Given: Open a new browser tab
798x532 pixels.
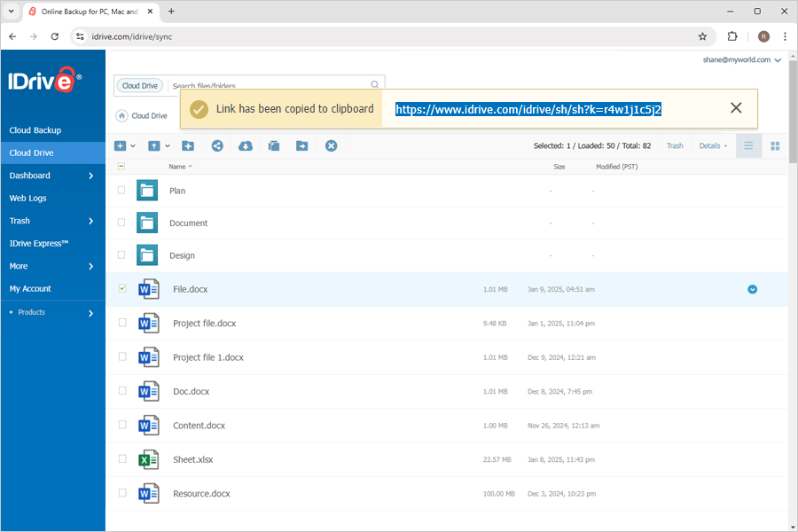Looking at the screenshot, I should (171, 12).
